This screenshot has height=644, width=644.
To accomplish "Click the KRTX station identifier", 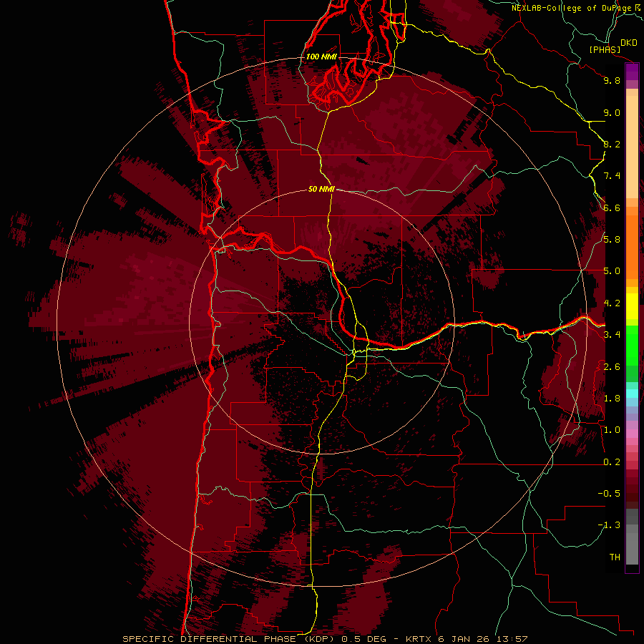I will coord(420,639).
